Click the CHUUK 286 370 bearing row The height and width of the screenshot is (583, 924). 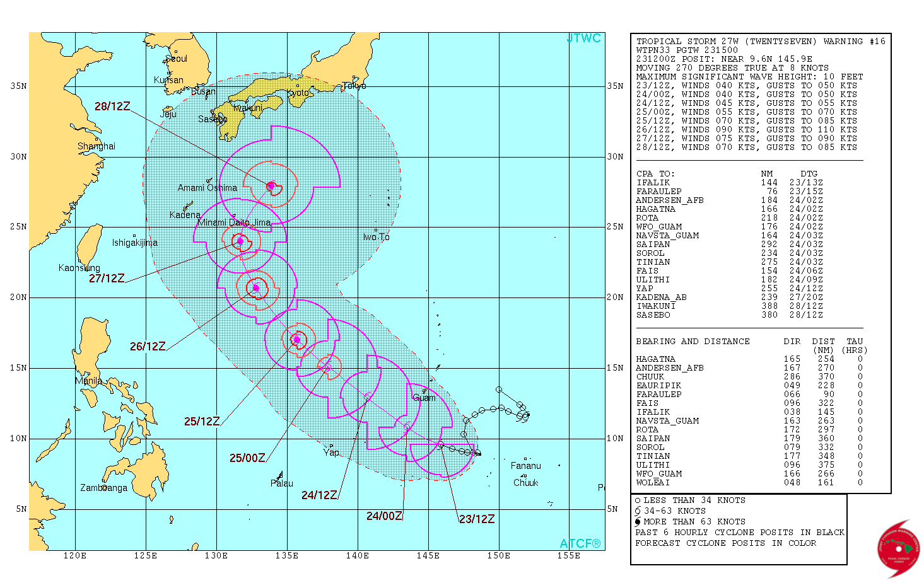pyautogui.click(x=749, y=377)
